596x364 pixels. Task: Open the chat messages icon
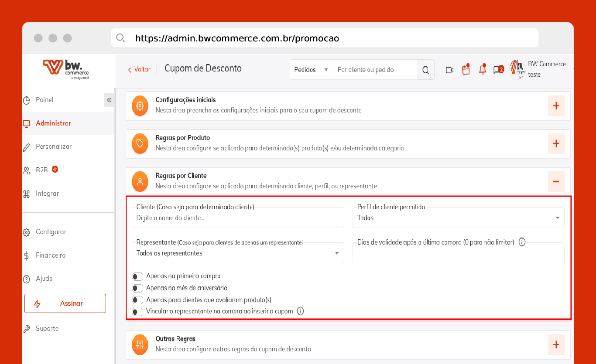[498, 70]
